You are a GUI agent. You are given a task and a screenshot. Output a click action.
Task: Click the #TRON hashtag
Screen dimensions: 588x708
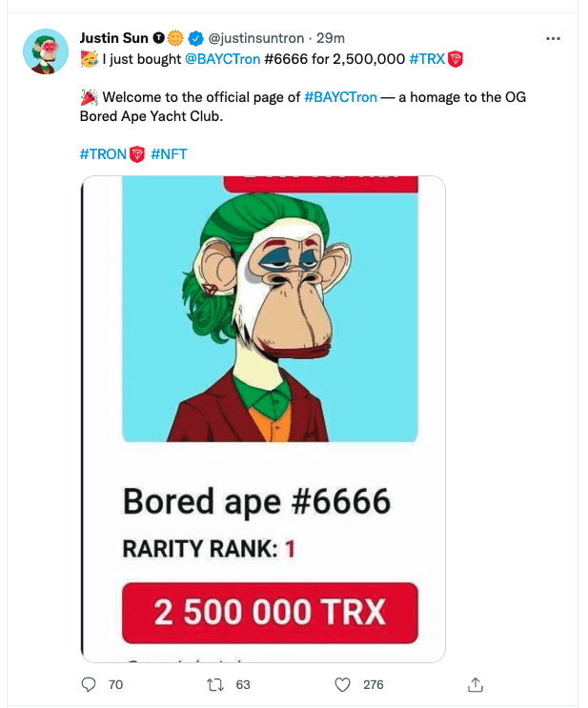point(103,153)
